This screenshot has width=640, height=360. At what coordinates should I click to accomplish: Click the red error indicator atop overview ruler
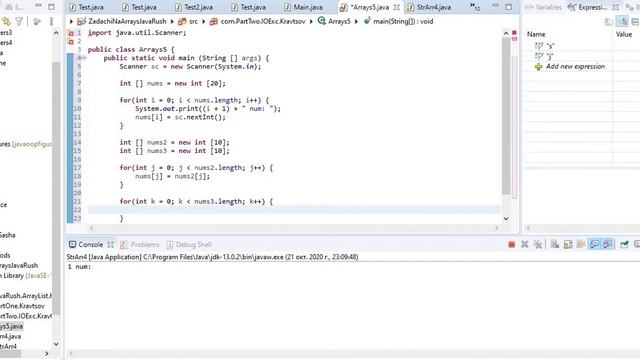tap(514, 33)
